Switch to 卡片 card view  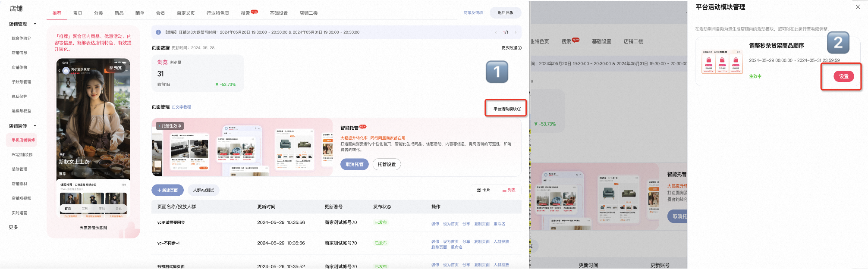[x=483, y=190]
